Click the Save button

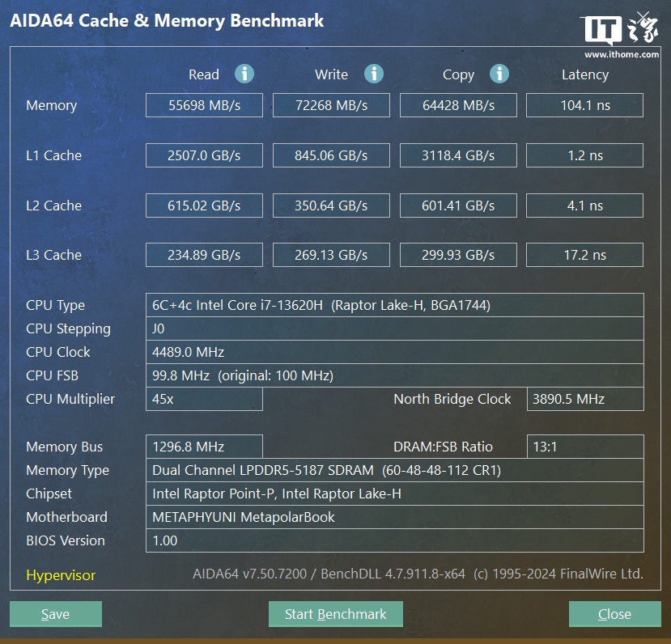[x=56, y=614]
